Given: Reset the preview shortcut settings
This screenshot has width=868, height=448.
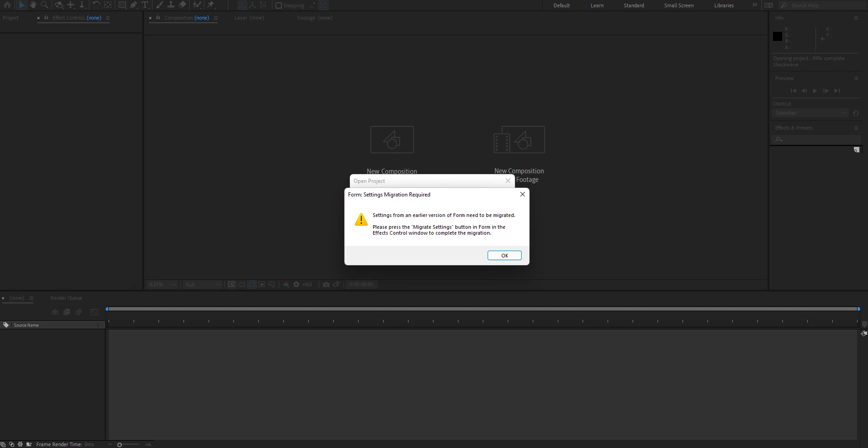Looking at the screenshot, I should tap(856, 113).
